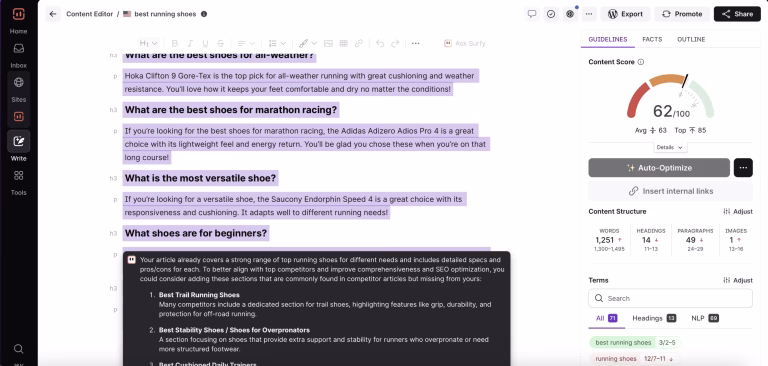Click the header icon with blue dot
This screenshot has width=768, height=366.
570,14
